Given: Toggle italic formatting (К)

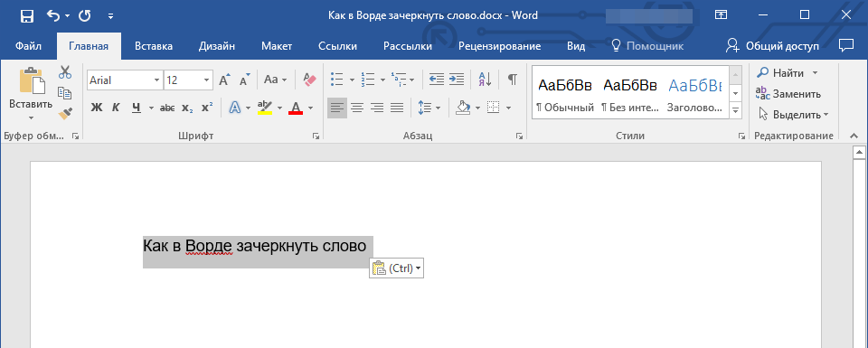Looking at the screenshot, I should pyautogui.click(x=116, y=108).
